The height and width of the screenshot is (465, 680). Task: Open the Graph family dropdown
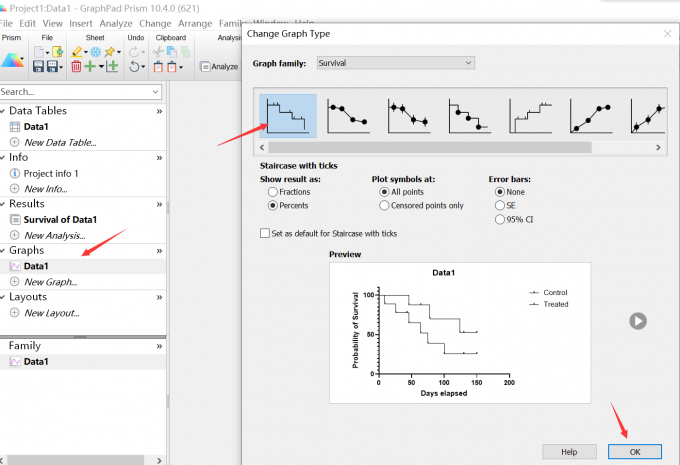click(396, 63)
